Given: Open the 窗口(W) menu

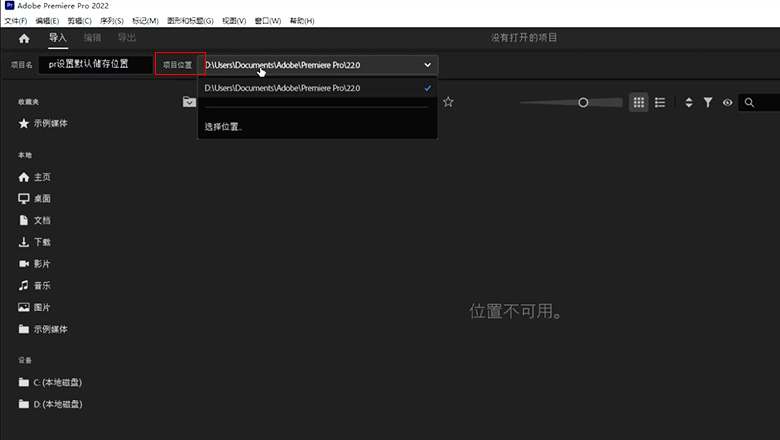Looking at the screenshot, I should coord(268,21).
